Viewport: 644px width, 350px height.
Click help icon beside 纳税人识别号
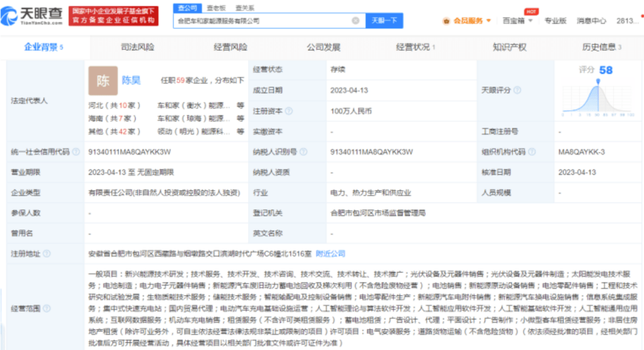coord(303,152)
